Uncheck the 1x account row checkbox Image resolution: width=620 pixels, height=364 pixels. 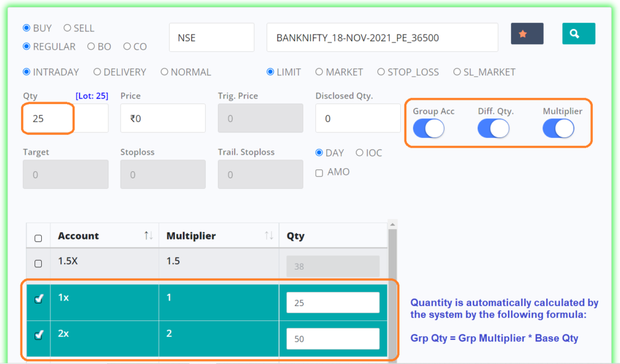39,299
